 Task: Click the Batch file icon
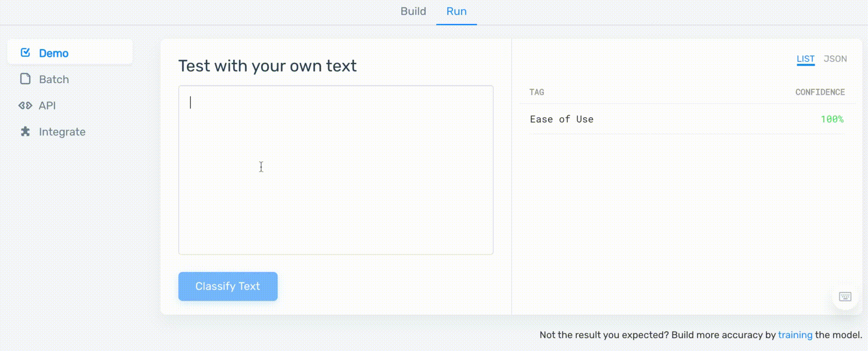coord(25,79)
